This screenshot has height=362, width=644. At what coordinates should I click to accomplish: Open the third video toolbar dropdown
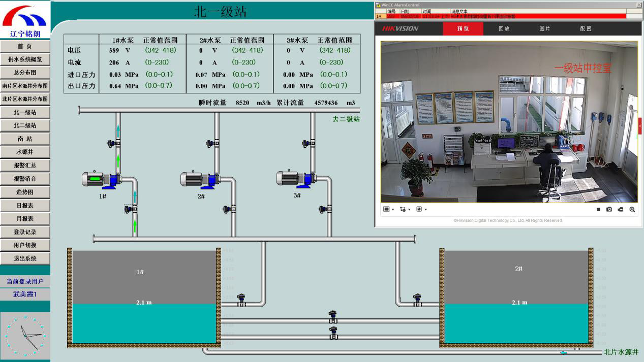click(421, 209)
